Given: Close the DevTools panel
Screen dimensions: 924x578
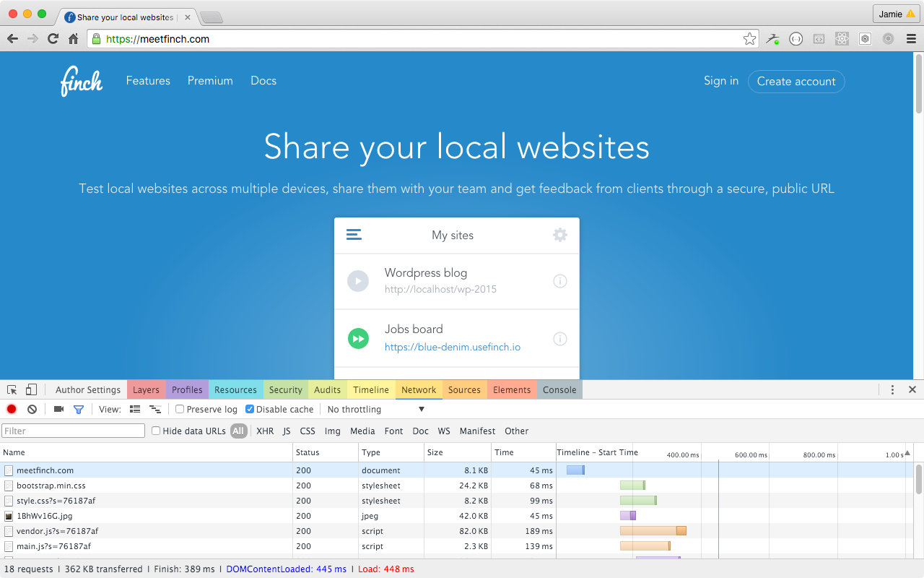Looking at the screenshot, I should 912,389.
